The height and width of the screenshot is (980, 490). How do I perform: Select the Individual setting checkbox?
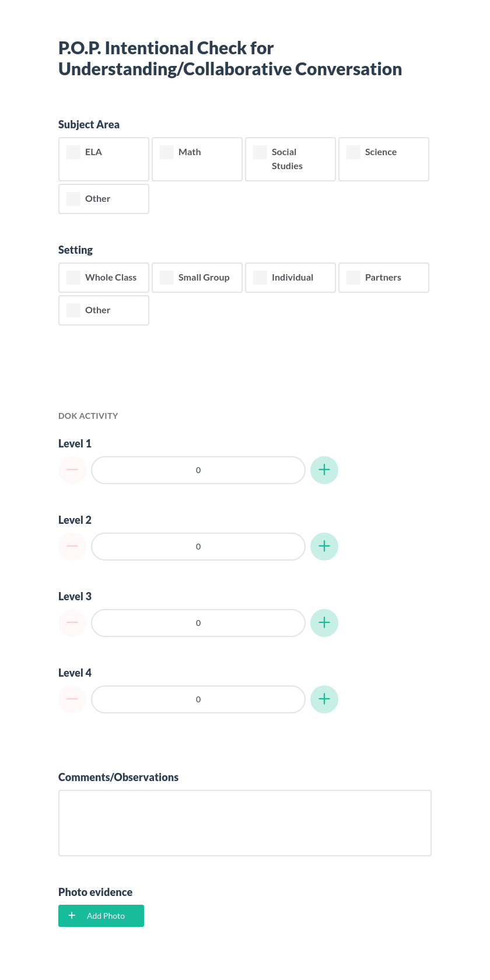tap(260, 277)
